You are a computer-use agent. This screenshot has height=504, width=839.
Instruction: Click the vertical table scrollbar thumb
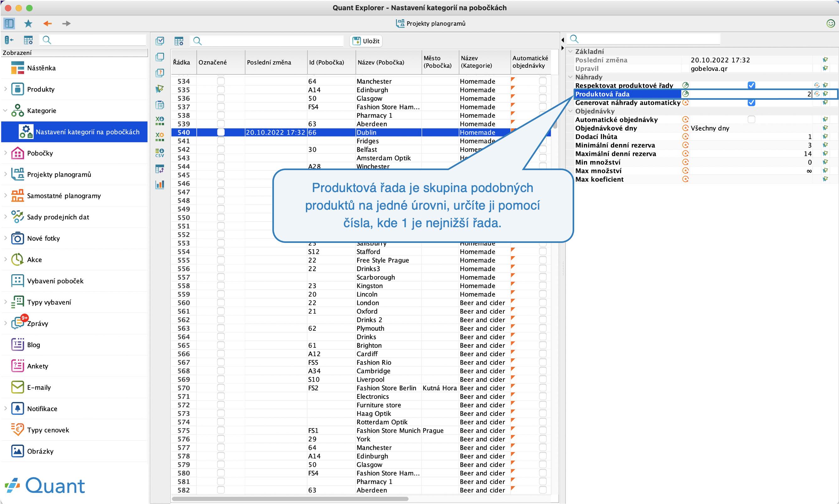[x=555, y=125]
